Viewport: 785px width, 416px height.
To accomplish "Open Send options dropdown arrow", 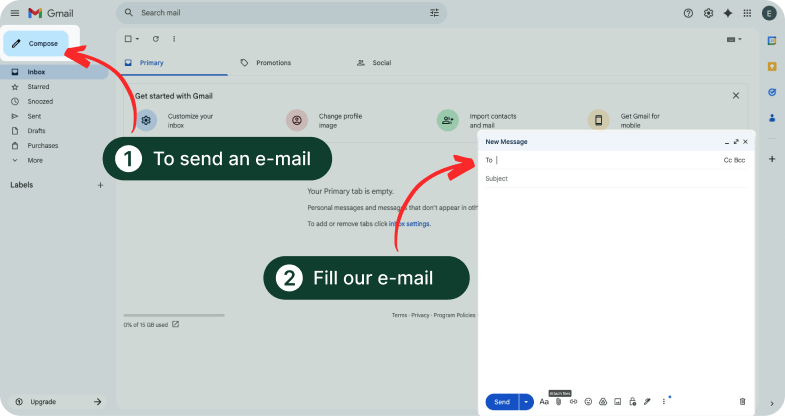I will (526, 401).
